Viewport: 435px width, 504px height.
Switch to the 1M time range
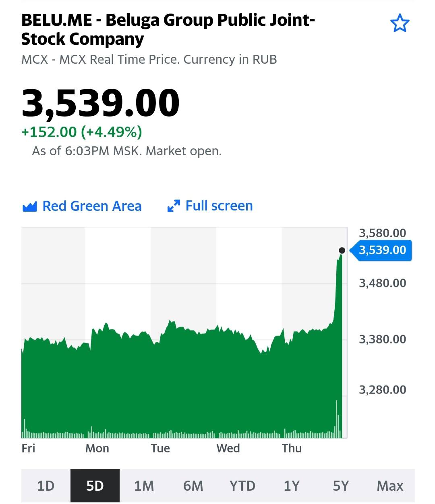[x=144, y=486]
